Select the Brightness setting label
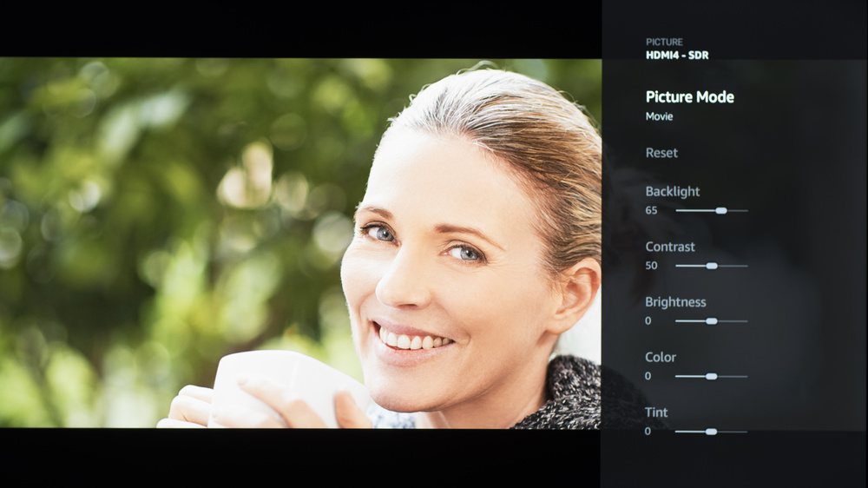The width and height of the screenshot is (868, 488). [675, 302]
